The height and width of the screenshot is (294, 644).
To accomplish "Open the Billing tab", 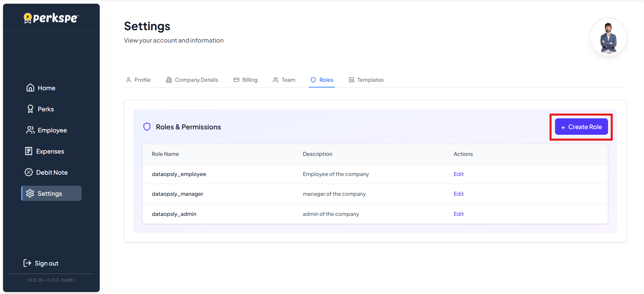I will [245, 80].
